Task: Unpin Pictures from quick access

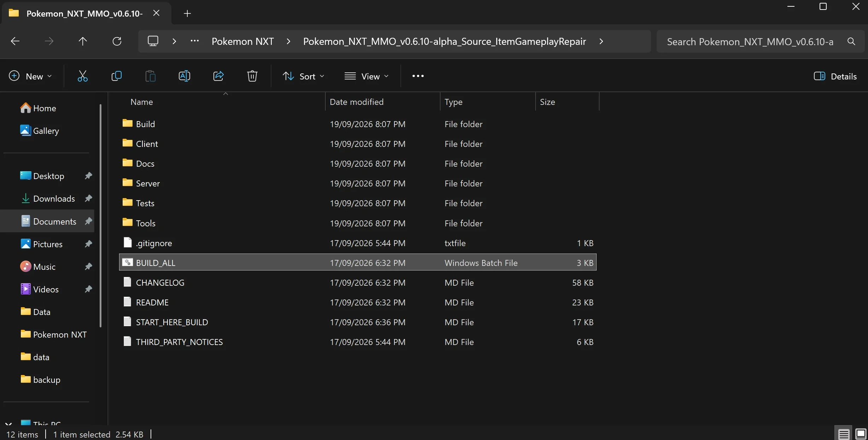Action: click(x=88, y=244)
